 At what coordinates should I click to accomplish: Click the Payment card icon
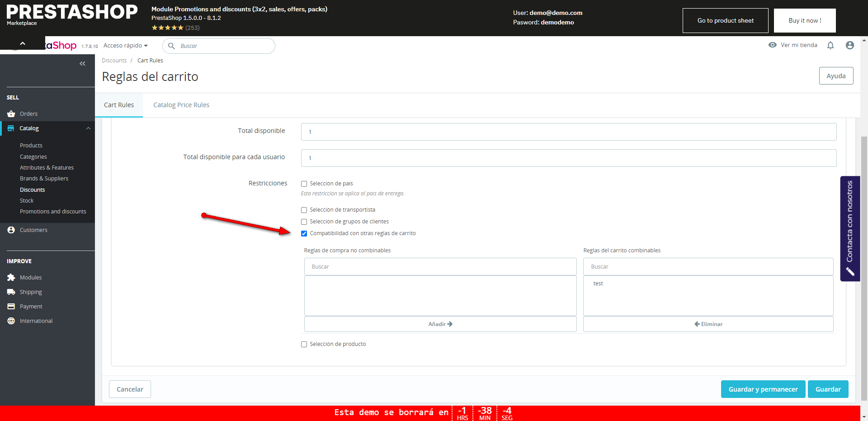11,306
